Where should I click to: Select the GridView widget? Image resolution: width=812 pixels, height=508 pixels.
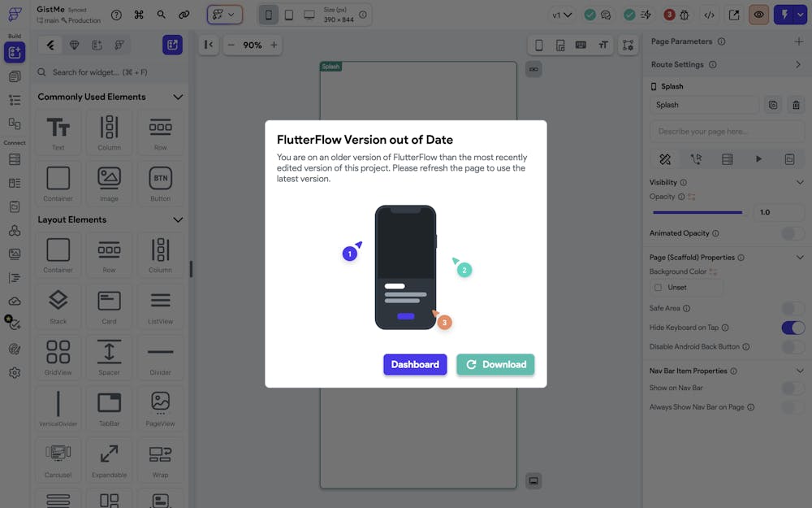(x=58, y=357)
